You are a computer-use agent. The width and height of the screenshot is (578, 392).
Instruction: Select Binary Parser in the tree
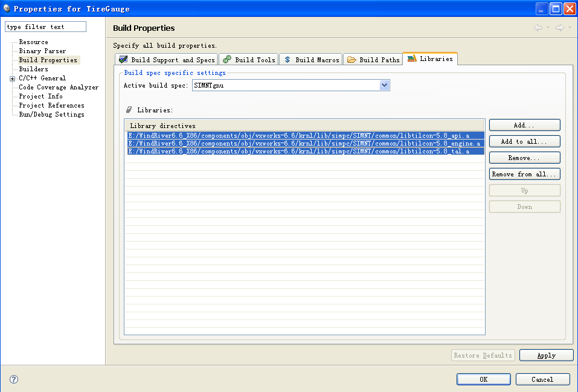[x=42, y=51]
